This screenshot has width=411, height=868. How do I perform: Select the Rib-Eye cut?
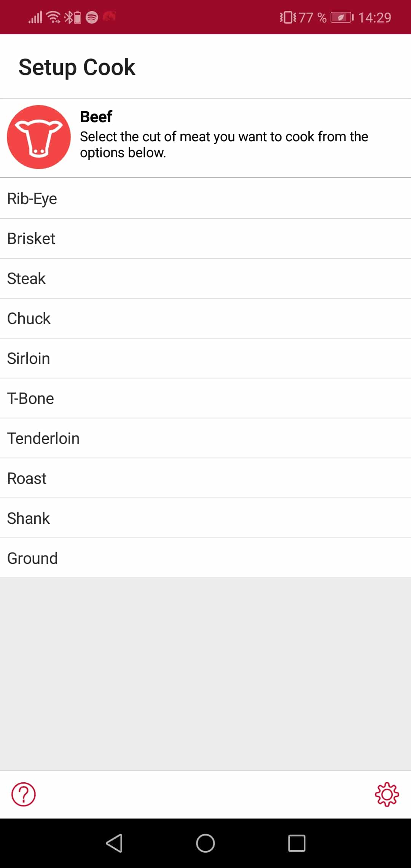point(205,198)
